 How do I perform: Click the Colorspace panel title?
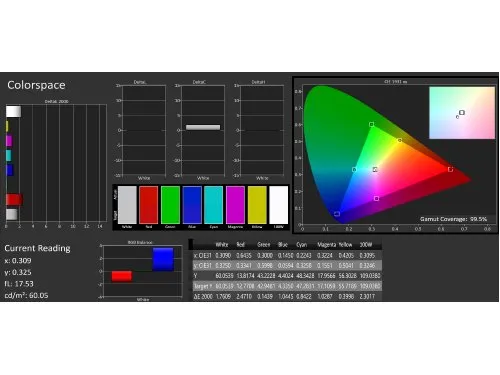[36, 85]
